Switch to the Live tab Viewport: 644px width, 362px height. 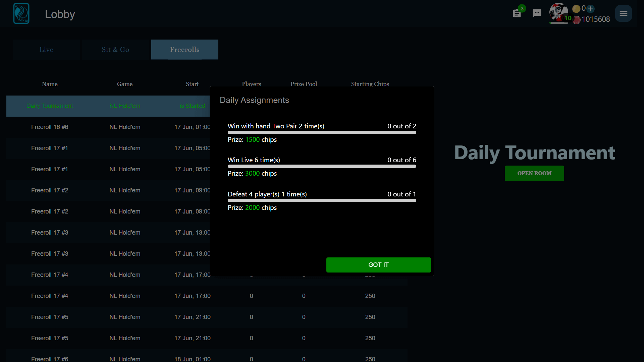(x=46, y=50)
